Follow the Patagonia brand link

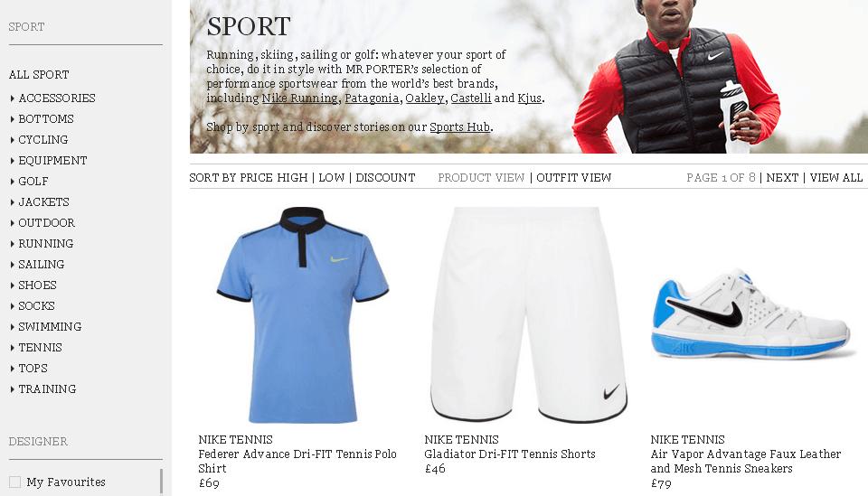372,98
